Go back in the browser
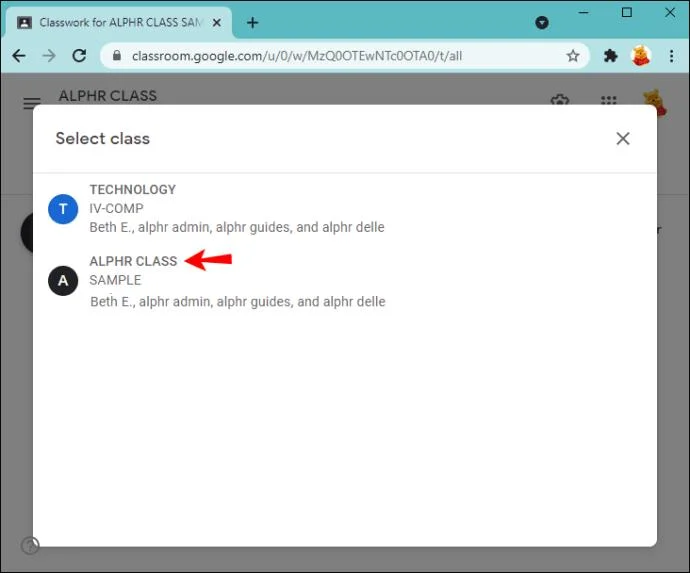The height and width of the screenshot is (573, 690). click(x=19, y=56)
